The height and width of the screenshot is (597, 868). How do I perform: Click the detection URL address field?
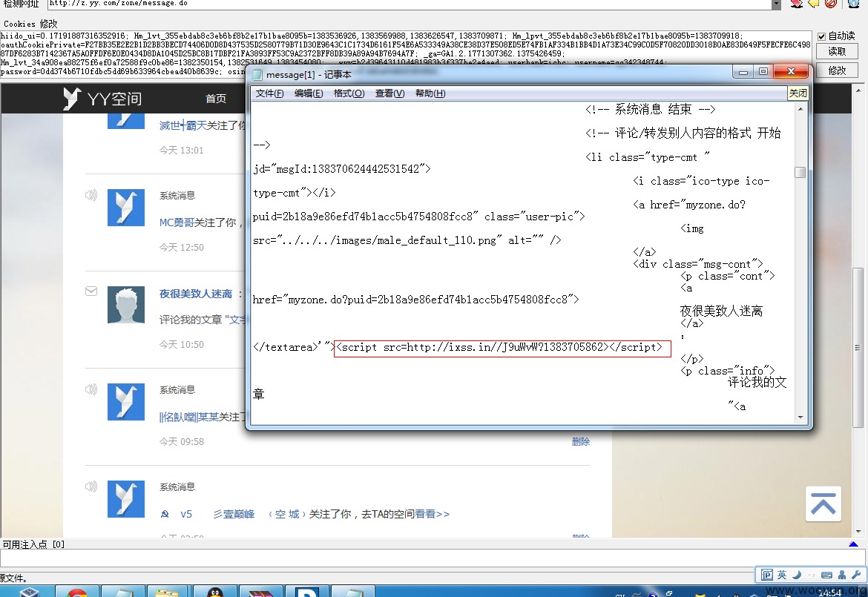coord(410,4)
